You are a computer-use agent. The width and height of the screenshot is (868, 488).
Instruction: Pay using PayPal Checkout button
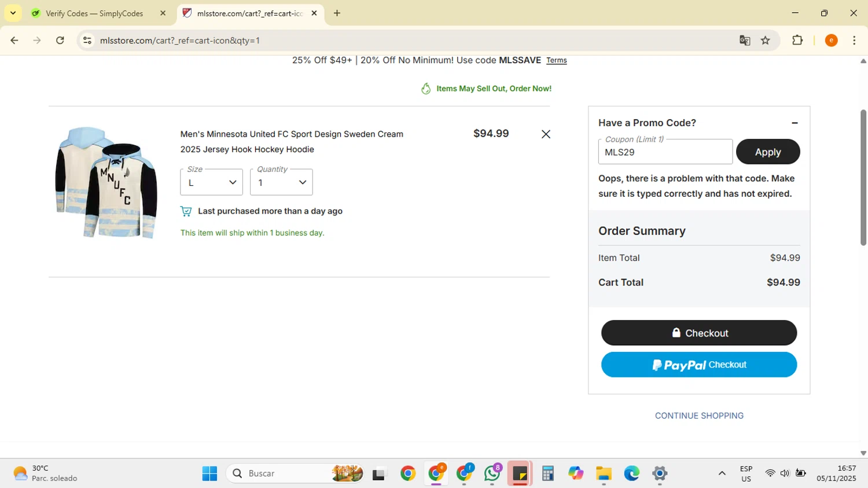tap(699, 365)
